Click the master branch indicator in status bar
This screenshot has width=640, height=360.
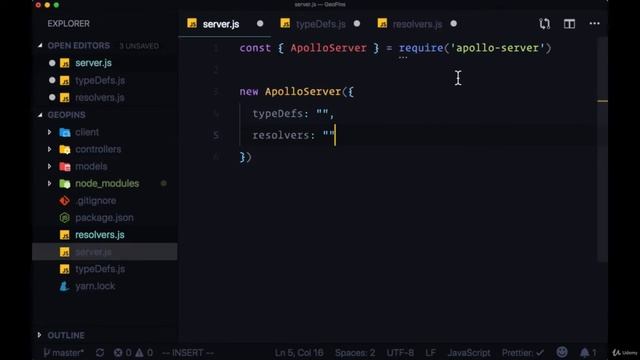[64, 353]
